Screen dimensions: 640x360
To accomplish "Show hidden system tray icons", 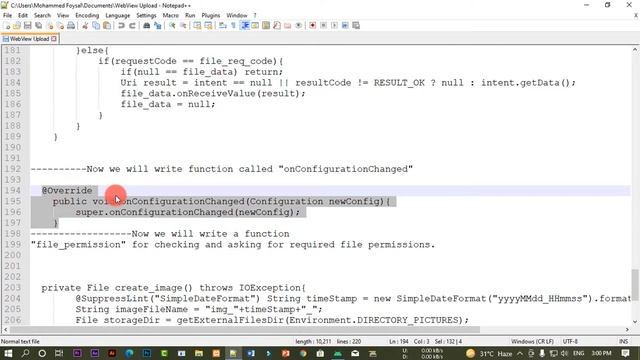I will pos(520,353).
